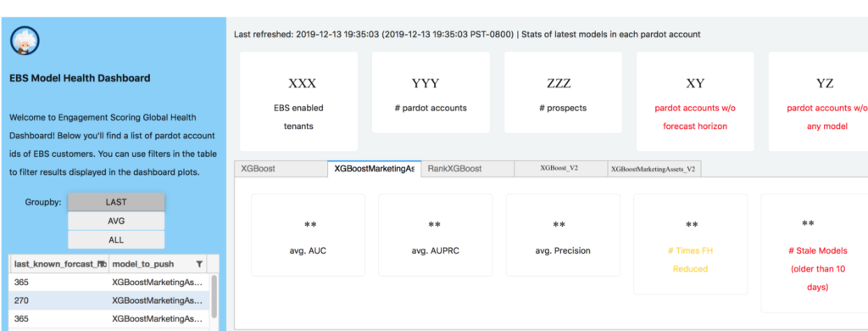
Task: Open the XGBoost_V2 tab
Action: [560, 169]
